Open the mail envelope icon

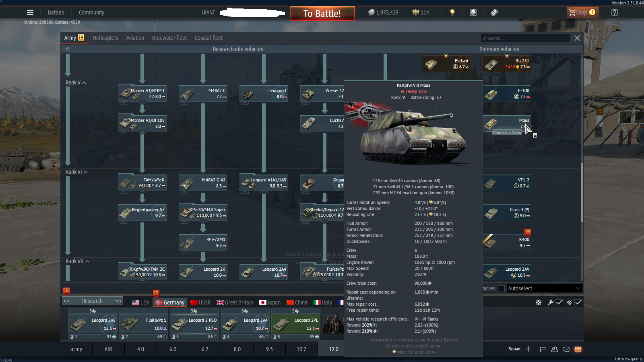click(578, 349)
